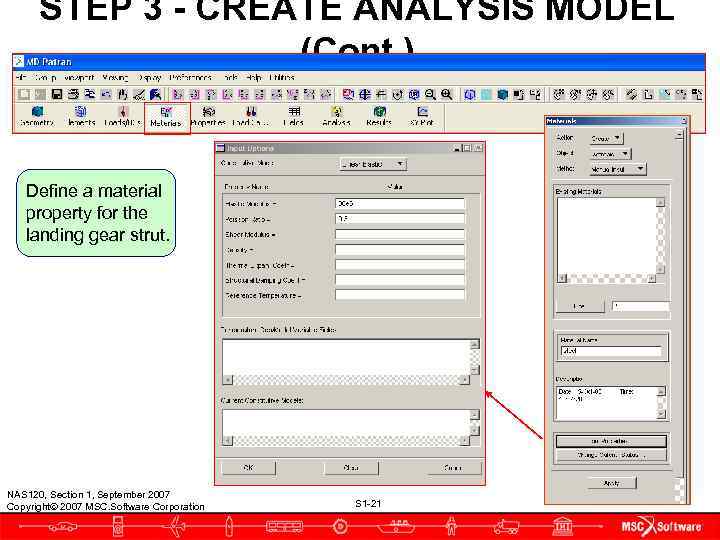Click the first purple mouse-mode icon
720x540 pixels.
(x=178, y=95)
